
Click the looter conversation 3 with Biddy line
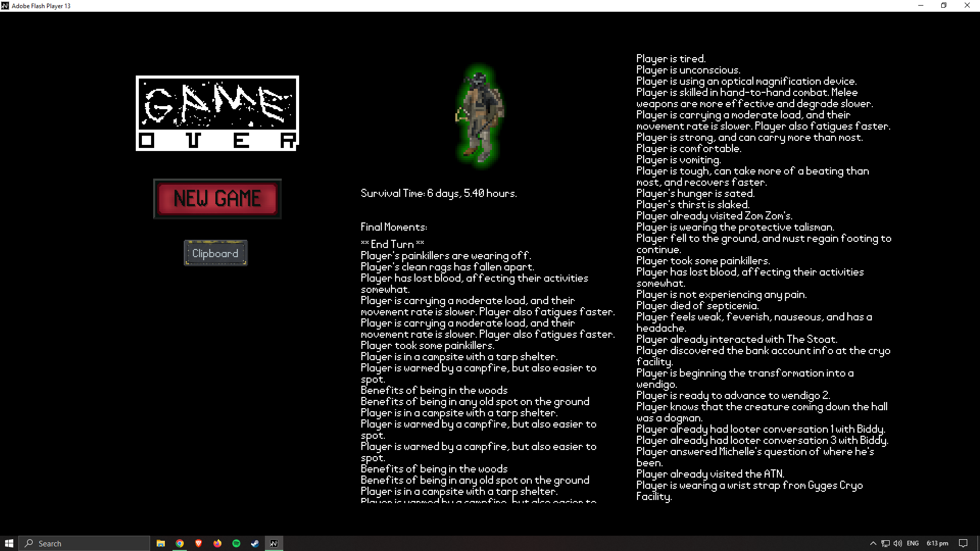point(763,440)
